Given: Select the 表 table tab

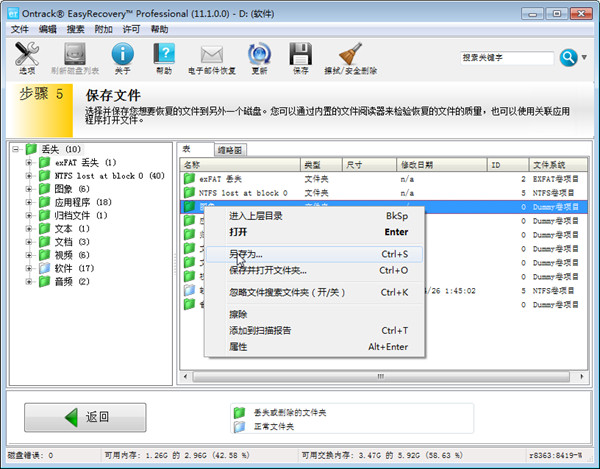Looking at the screenshot, I should pyautogui.click(x=196, y=149).
